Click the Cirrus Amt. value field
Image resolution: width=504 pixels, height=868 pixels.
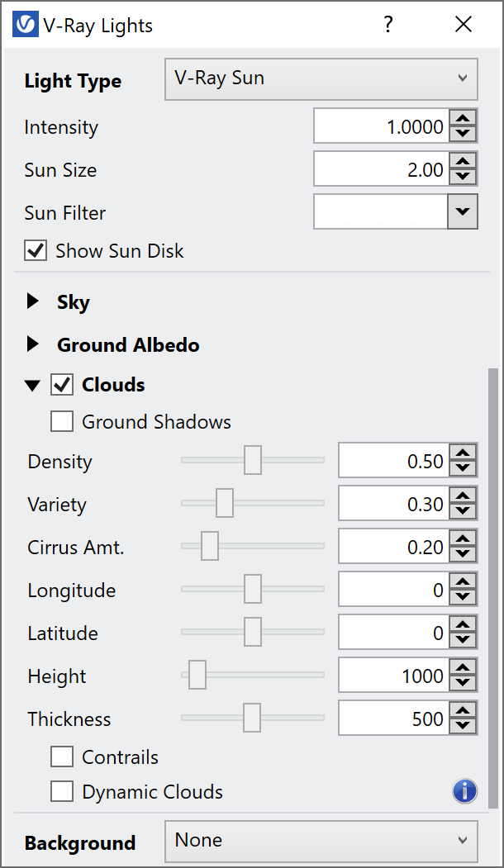click(x=394, y=547)
